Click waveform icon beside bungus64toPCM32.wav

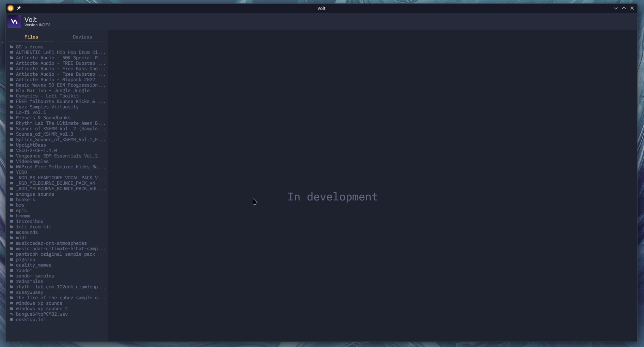point(12,314)
